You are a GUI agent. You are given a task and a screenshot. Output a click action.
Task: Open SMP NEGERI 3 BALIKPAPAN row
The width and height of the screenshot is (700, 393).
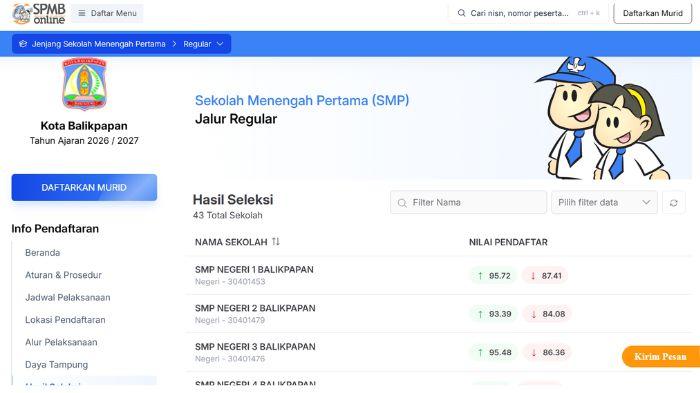[439, 352]
